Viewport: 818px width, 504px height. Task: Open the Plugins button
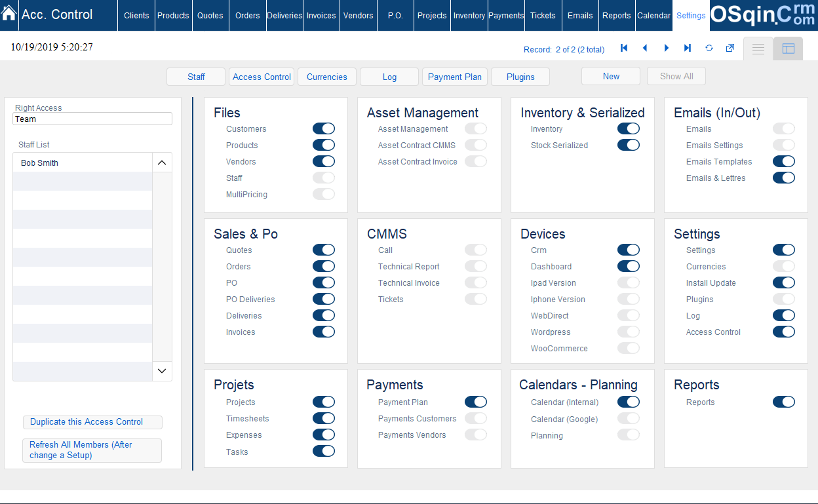point(520,77)
